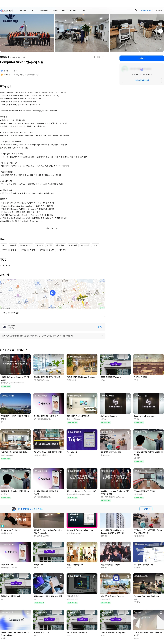Click the 이제 밤새워 채용 공고 보지 마세요 link
Viewport: 164px width, 644px height.
pos(30,509)
